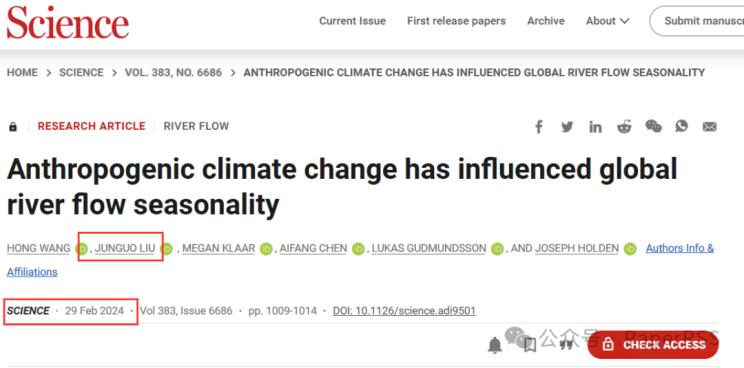Share article via Twitter bird icon
This screenshot has height=368, width=744.
tap(567, 127)
